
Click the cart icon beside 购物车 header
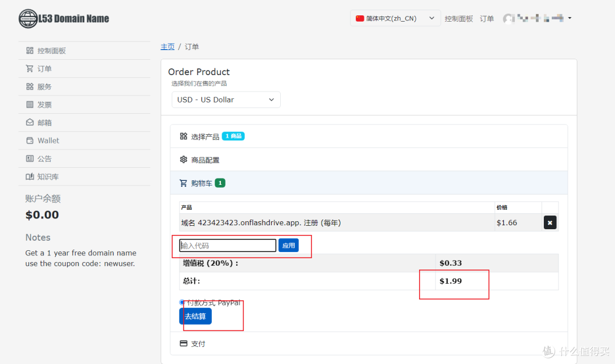click(x=183, y=183)
